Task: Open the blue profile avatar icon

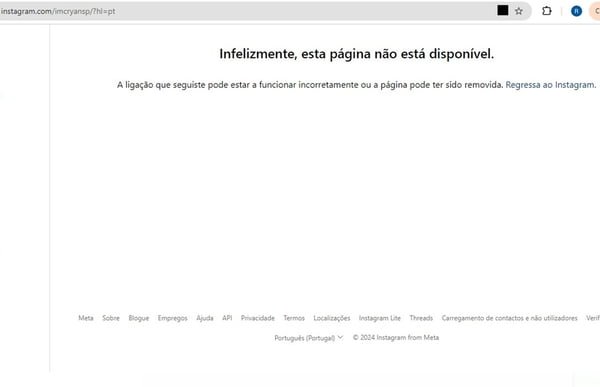Action: click(x=576, y=11)
